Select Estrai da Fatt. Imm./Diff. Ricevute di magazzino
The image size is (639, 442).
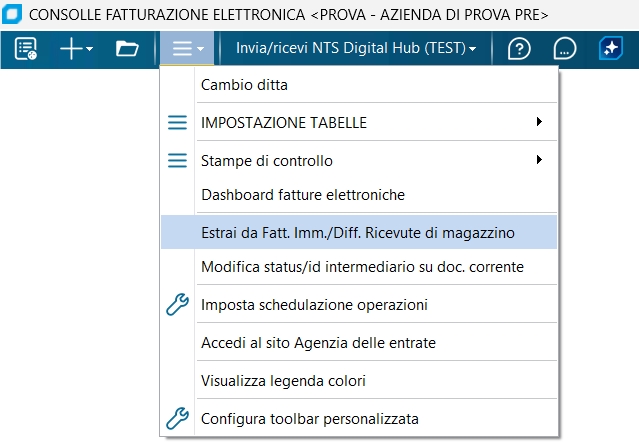[x=357, y=232]
